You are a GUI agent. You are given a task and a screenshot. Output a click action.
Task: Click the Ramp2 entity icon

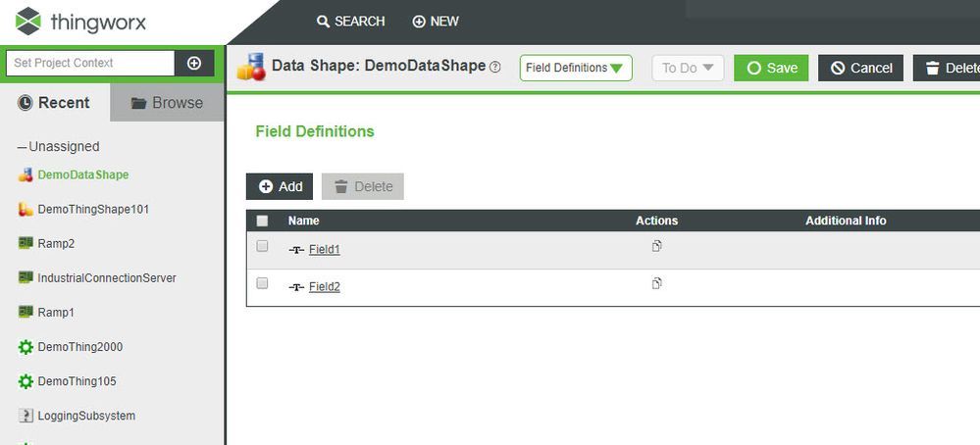click(x=25, y=243)
